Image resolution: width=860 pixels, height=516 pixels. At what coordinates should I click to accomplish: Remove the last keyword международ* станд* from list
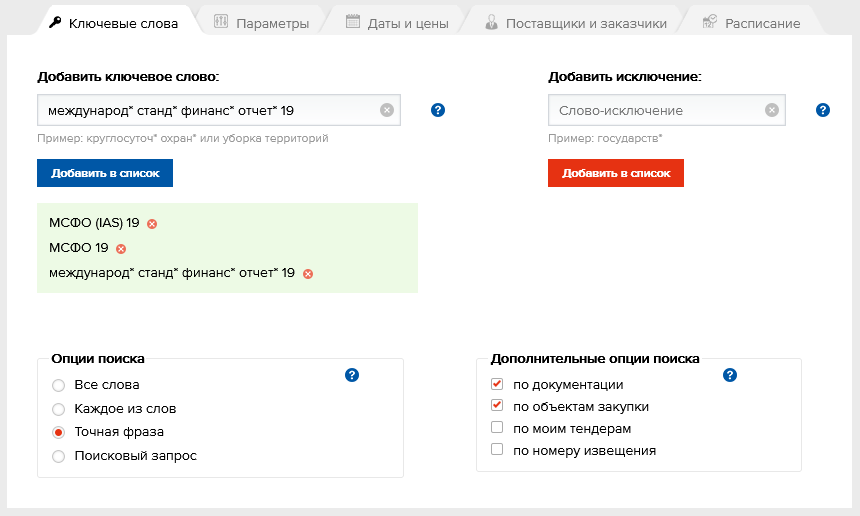tap(308, 274)
